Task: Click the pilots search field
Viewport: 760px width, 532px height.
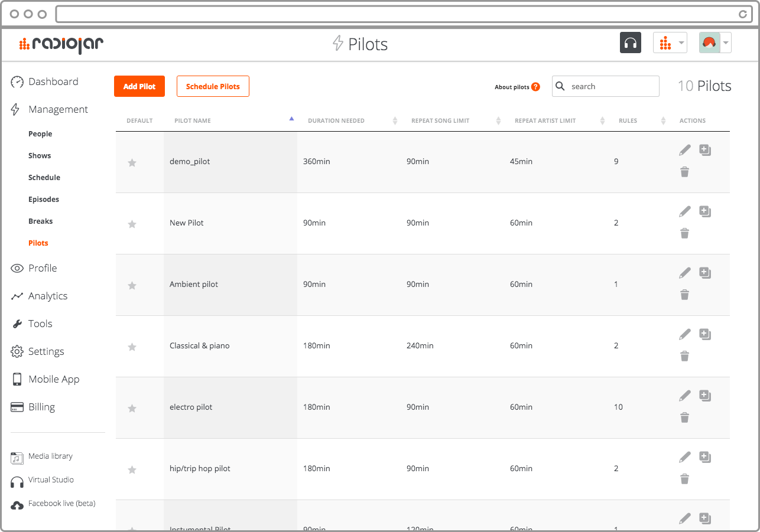Action: coord(612,86)
